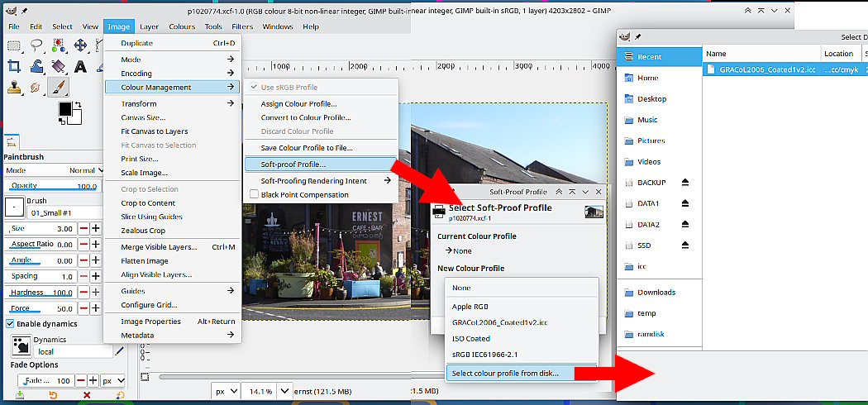Click the Hardness slider
The height and width of the screenshot is (405, 868).
pyautogui.click(x=41, y=292)
